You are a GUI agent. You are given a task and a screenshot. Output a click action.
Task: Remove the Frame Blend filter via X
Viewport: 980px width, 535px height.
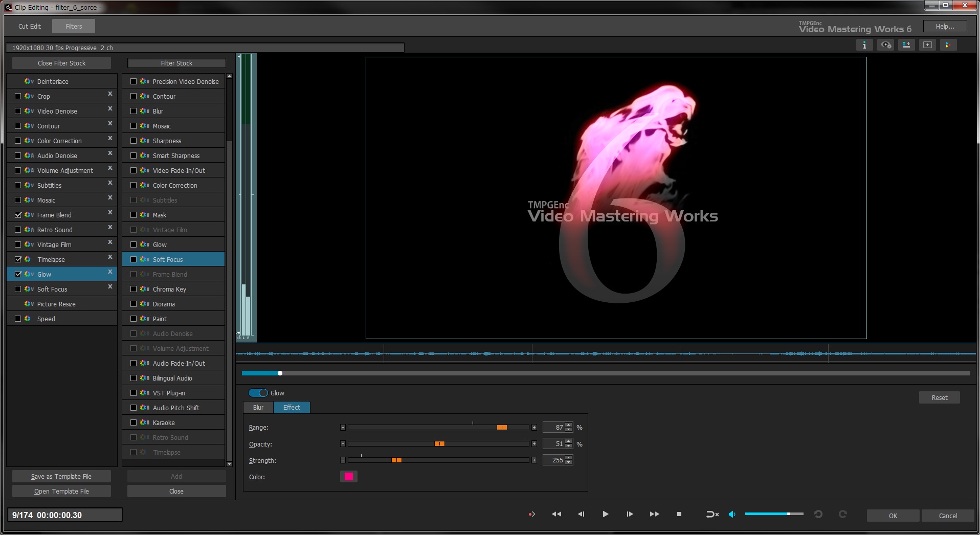pyautogui.click(x=110, y=213)
